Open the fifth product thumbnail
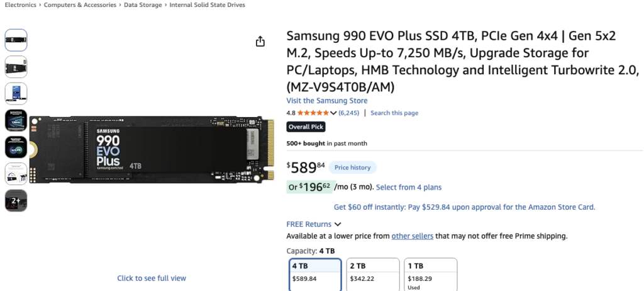Viewport: 644px width, 291px height. [x=16, y=147]
